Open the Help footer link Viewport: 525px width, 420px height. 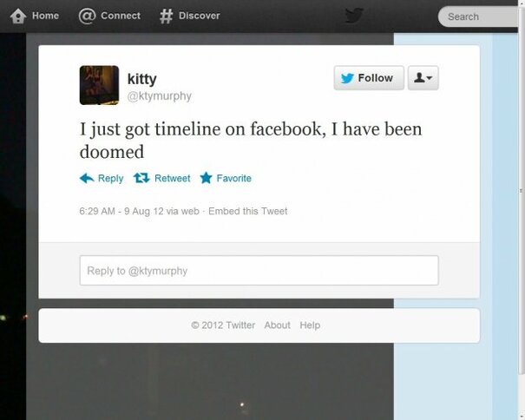pyautogui.click(x=310, y=325)
